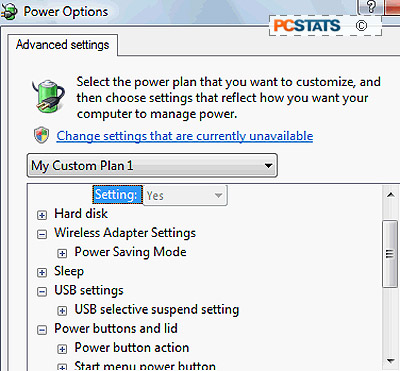The height and width of the screenshot is (371, 400).
Task: Select Start menu power button item
Action: click(x=145, y=366)
